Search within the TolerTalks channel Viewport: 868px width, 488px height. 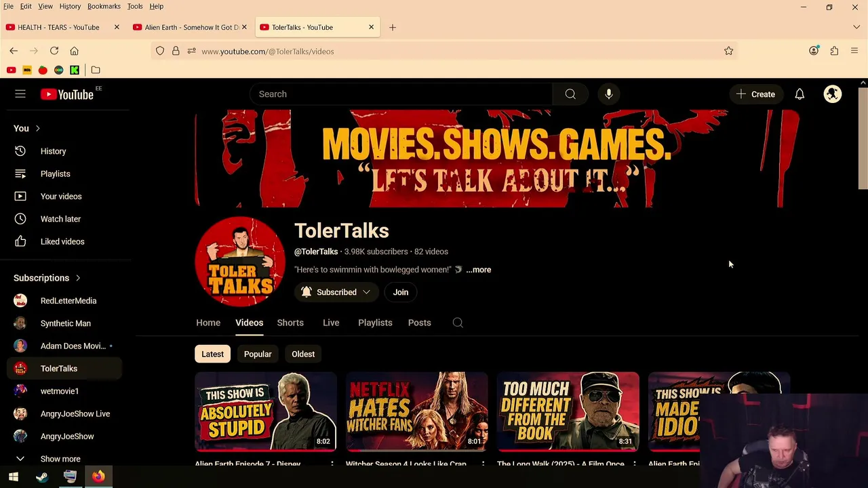point(458,323)
